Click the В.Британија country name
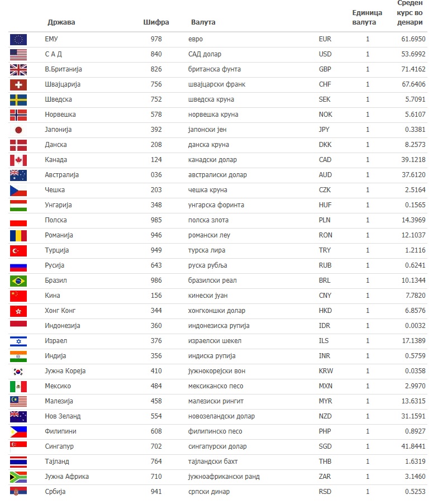Screen dimensions: 433x504 pyautogui.click(x=63, y=69)
